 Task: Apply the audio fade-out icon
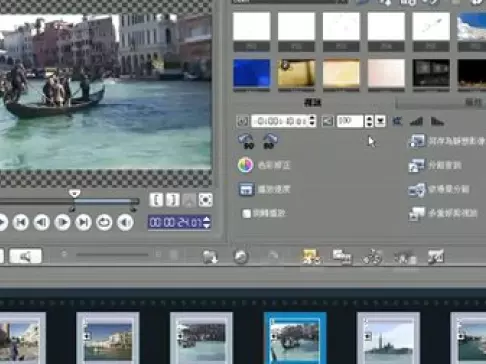pos(437,121)
